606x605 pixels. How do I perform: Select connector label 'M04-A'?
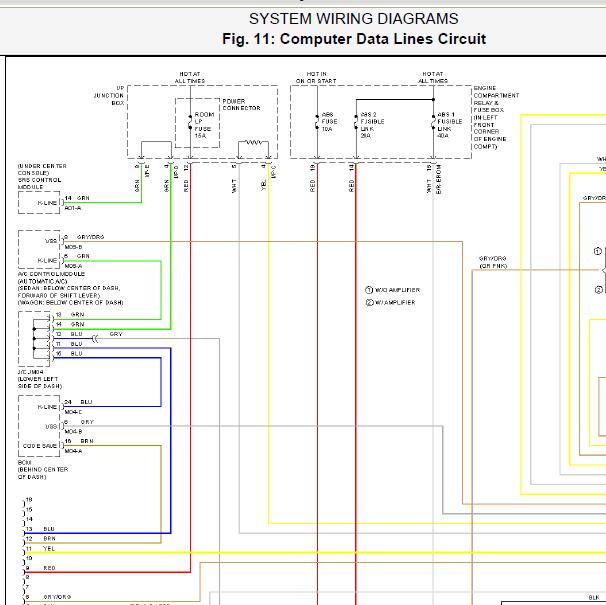[x=73, y=451]
